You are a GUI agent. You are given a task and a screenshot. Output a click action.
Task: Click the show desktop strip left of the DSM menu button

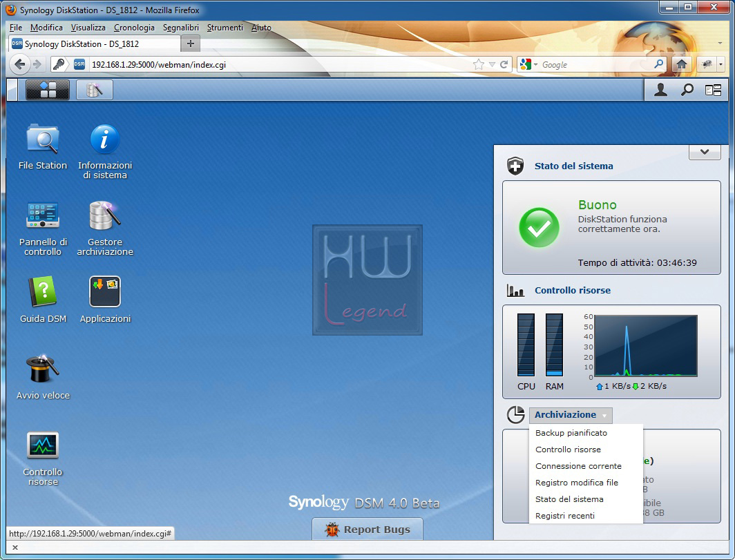(12, 90)
